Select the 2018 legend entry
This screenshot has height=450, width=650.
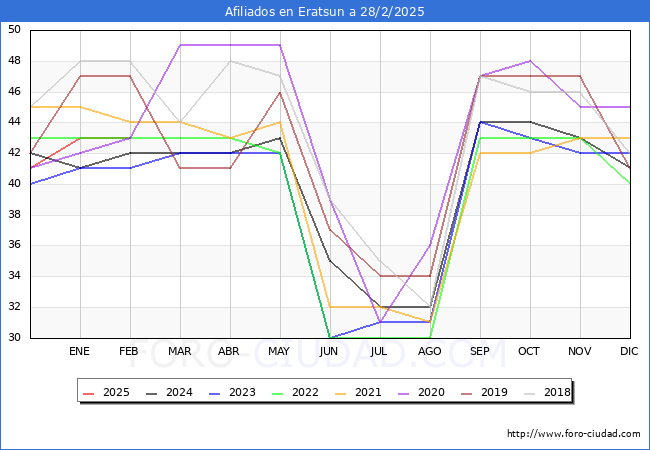[x=548, y=392]
